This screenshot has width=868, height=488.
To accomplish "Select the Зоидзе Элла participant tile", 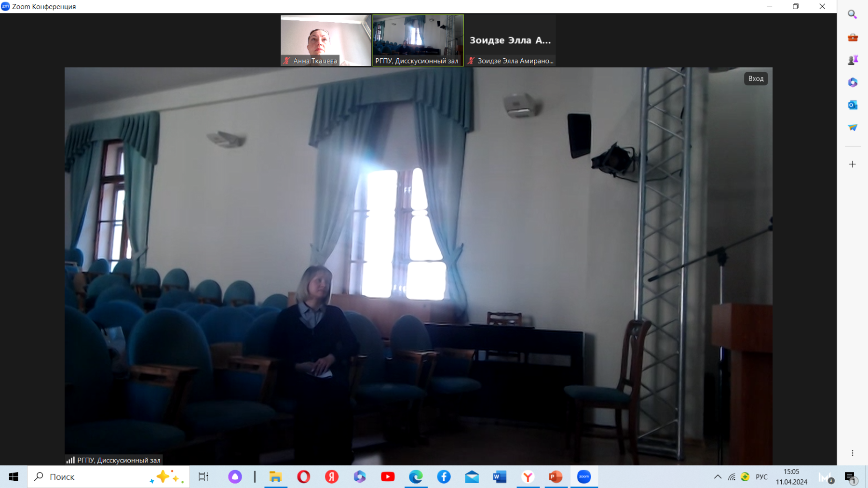I will click(510, 40).
